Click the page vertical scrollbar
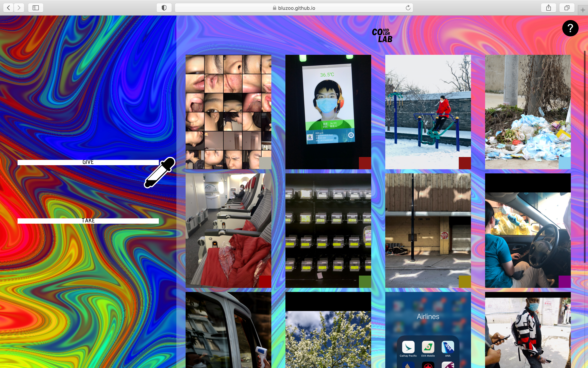Screen dimensions: 588x368 point(585,156)
